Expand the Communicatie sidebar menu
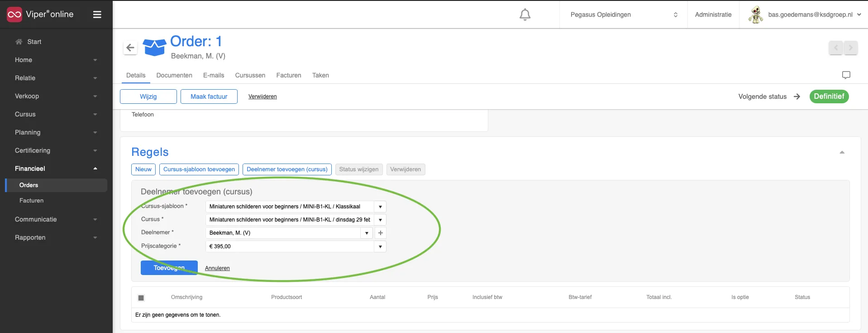Image resolution: width=868 pixels, height=333 pixels. pyautogui.click(x=56, y=219)
